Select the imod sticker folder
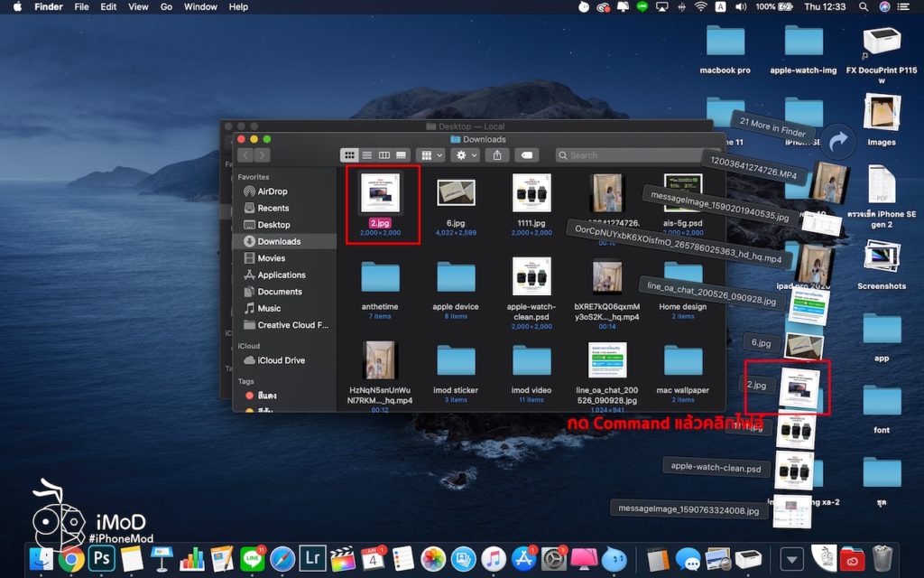 coord(456,361)
